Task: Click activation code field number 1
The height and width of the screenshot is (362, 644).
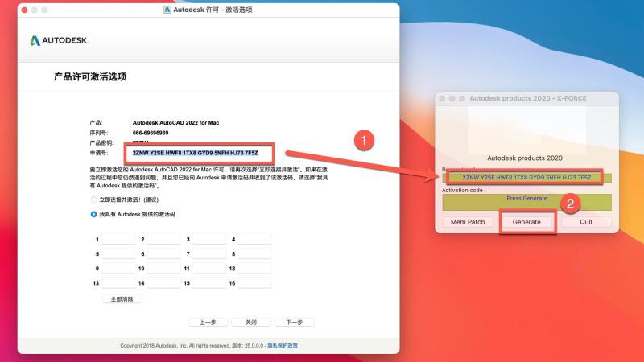Action: (x=118, y=239)
